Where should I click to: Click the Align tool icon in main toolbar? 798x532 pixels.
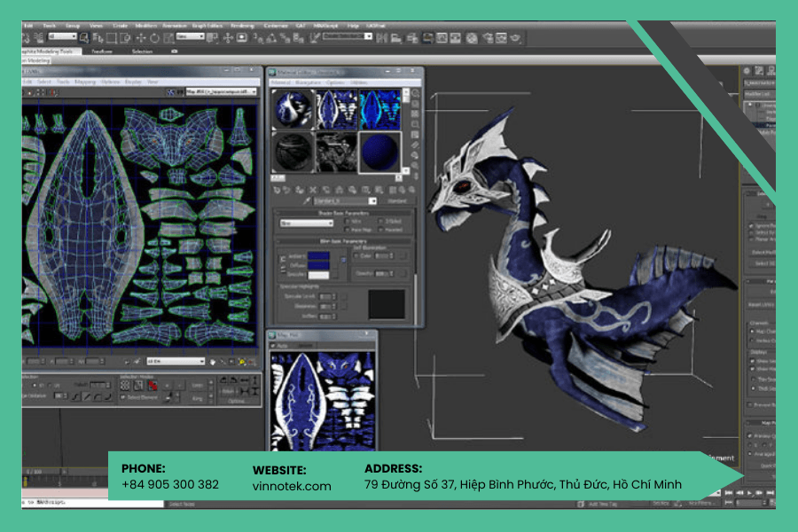[x=395, y=37]
